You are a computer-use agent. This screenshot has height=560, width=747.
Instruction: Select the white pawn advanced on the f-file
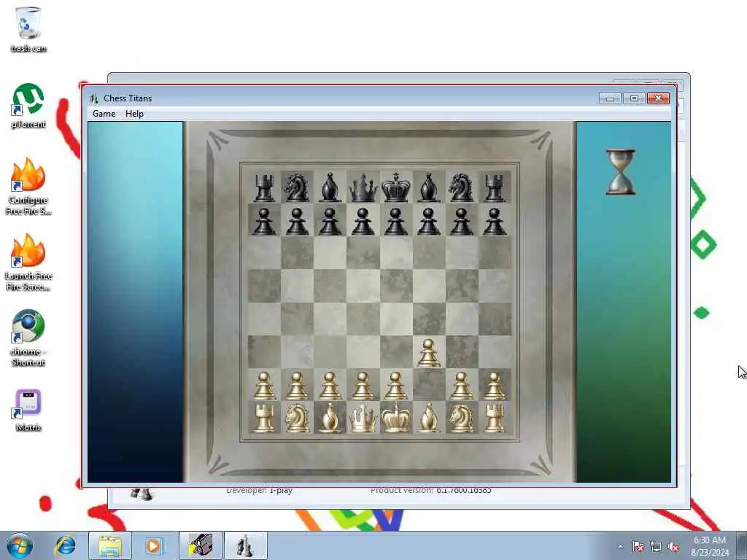click(x=429, y=353)
